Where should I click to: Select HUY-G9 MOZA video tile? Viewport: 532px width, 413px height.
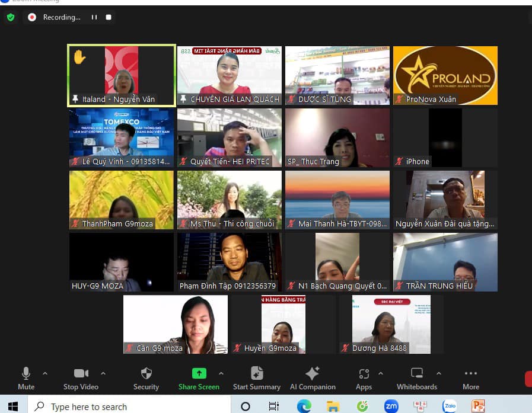tap(122, 262)
